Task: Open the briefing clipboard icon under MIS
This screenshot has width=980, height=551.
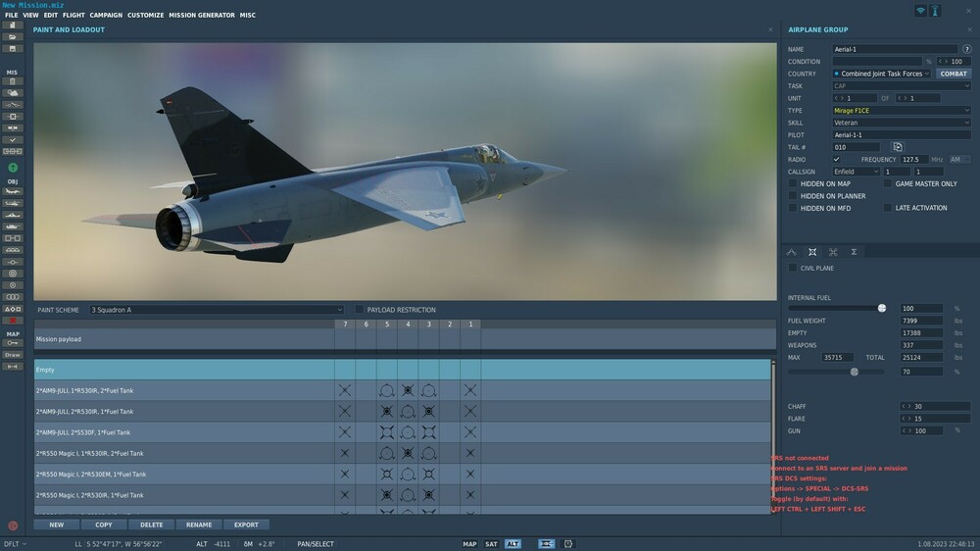Action: coord(12,81)
